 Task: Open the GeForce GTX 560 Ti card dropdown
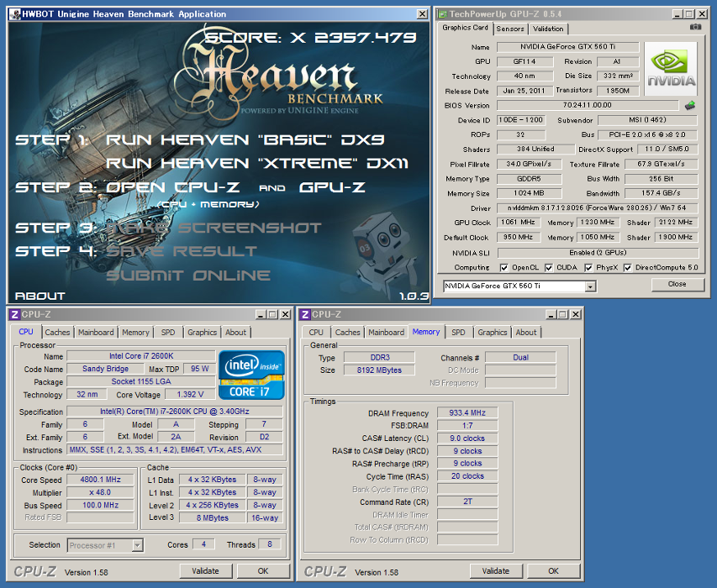pyautogui.click(x=590, y=286)
